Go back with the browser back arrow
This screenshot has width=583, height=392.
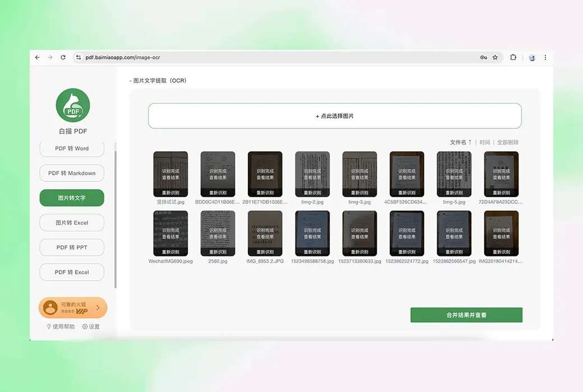tap(37, 57)
